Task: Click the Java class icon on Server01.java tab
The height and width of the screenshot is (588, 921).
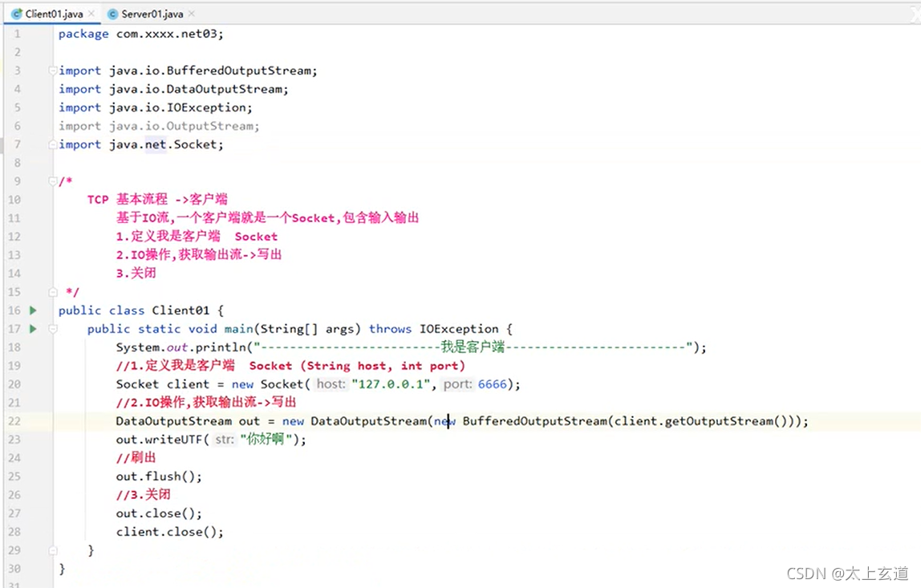Action: (113, 14)
